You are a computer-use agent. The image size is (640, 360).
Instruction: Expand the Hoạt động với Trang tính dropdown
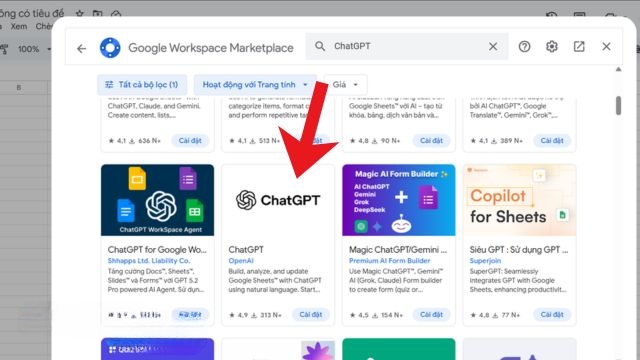(255, 84)
